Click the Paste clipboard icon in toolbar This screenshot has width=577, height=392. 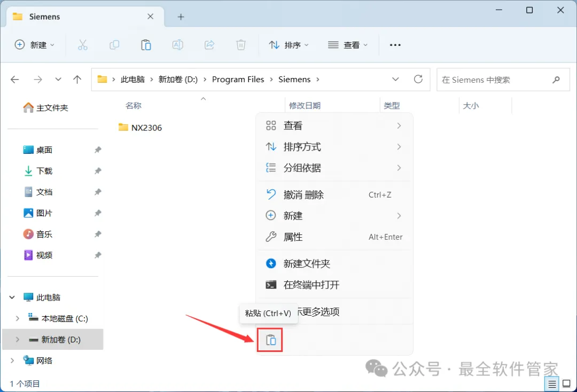point(146,45)
